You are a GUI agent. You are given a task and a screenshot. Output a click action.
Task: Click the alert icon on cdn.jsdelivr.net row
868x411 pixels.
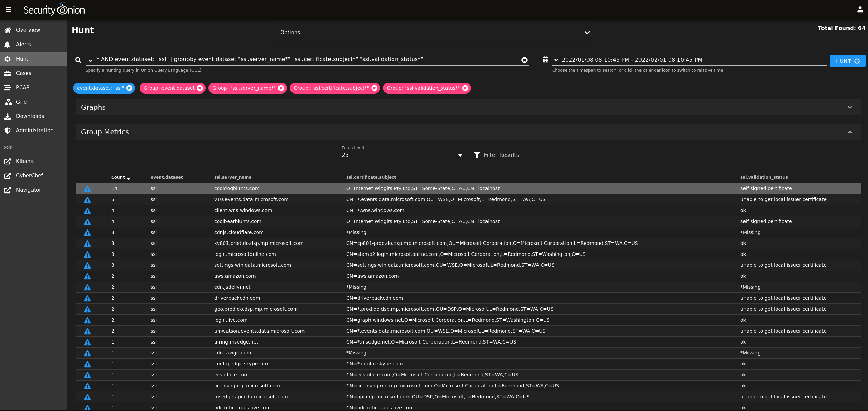pyautogui.click(x=87, y=287)
